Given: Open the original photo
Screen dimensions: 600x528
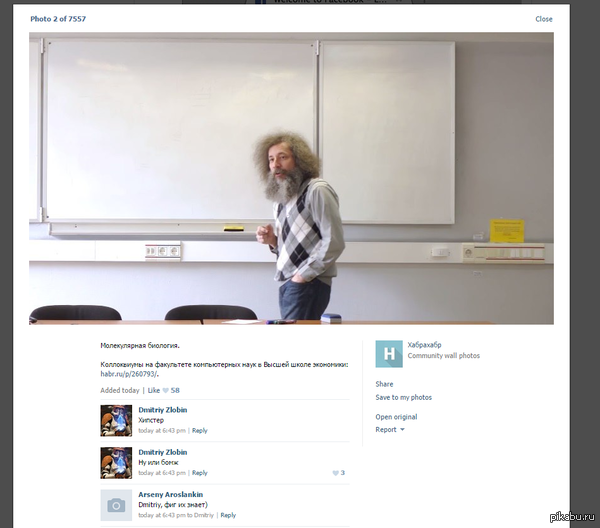Looking at the screenshot, I should 396,416.
